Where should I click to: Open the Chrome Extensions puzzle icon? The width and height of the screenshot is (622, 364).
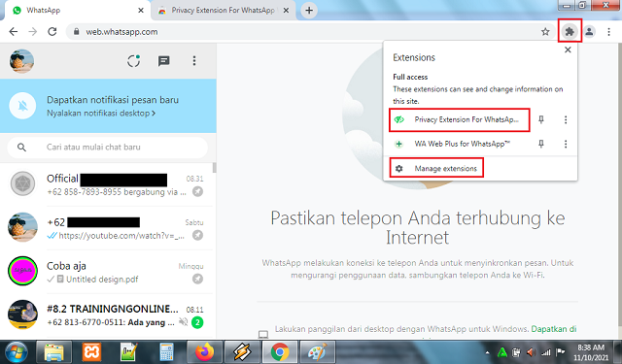click(570, 31)
